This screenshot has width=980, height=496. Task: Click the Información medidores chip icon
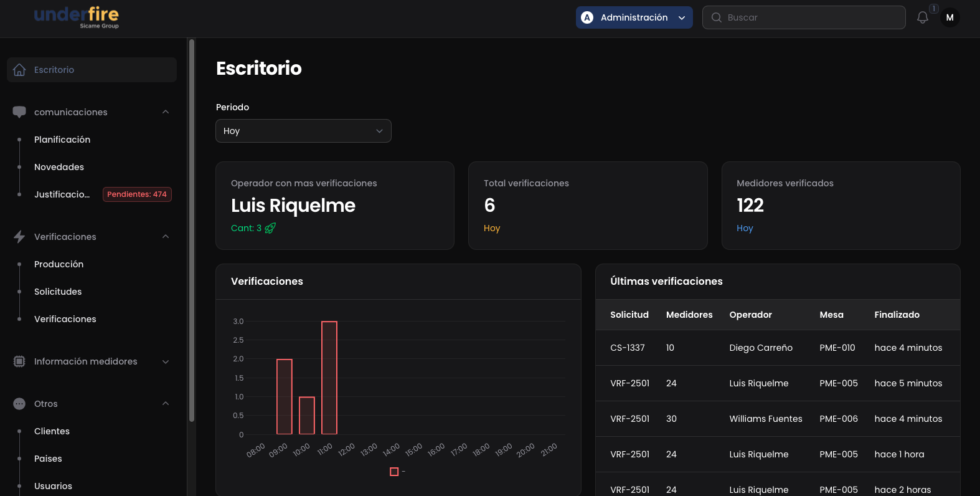click(x=19, y=361)
